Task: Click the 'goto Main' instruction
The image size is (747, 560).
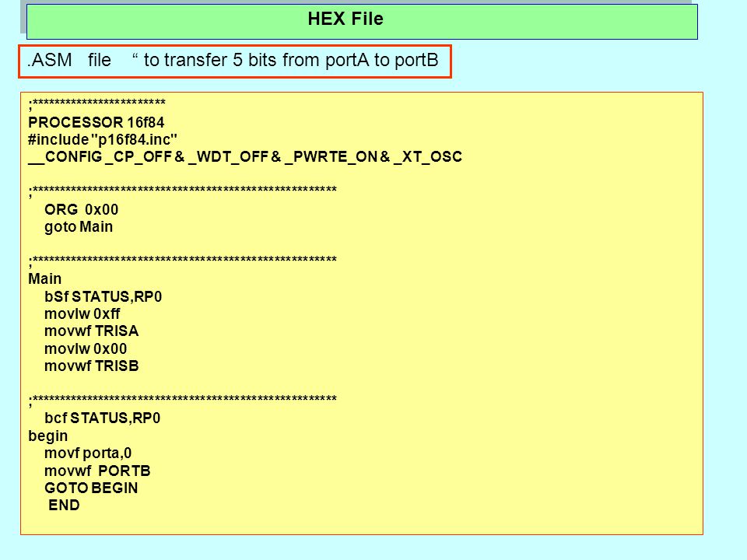Action: pyautogui.click(x=79, y=227)
